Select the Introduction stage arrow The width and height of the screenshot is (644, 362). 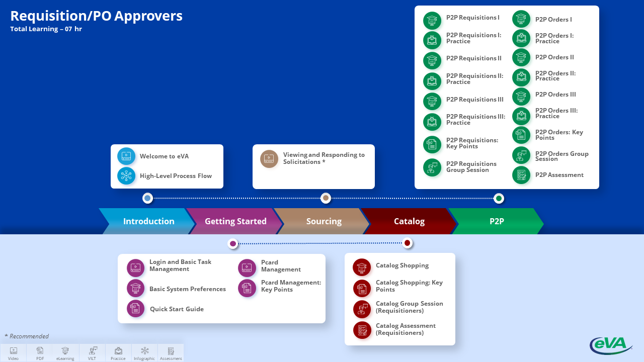147,221
